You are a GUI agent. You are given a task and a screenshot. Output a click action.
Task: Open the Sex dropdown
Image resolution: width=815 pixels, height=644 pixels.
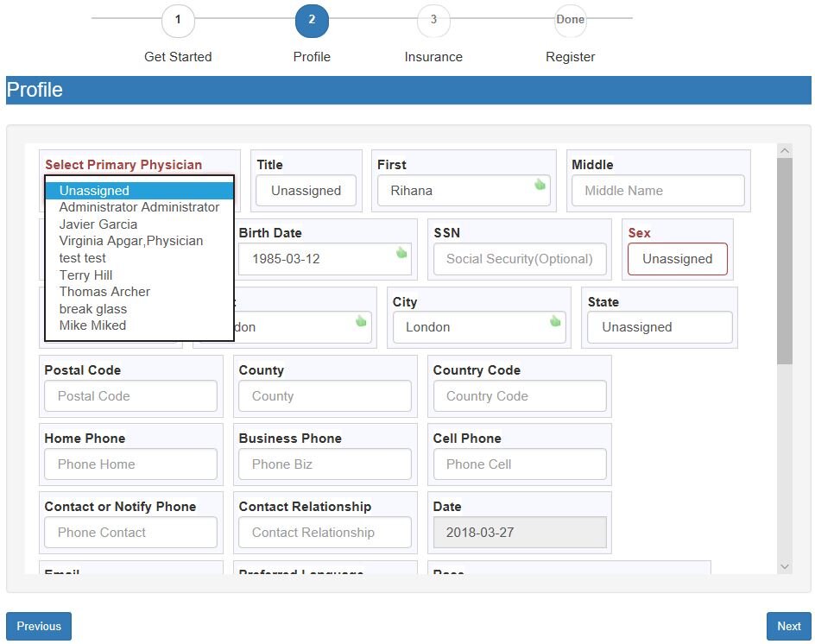677,259
